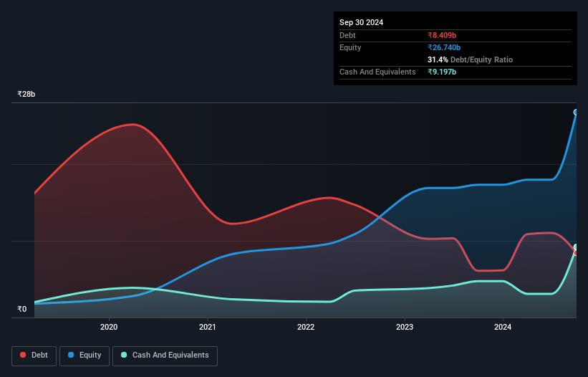Screen dimensions: 588x377
Task: Select the Equity endpoint marker on chart
Action: pyautogui.click(x=576, y=112)
